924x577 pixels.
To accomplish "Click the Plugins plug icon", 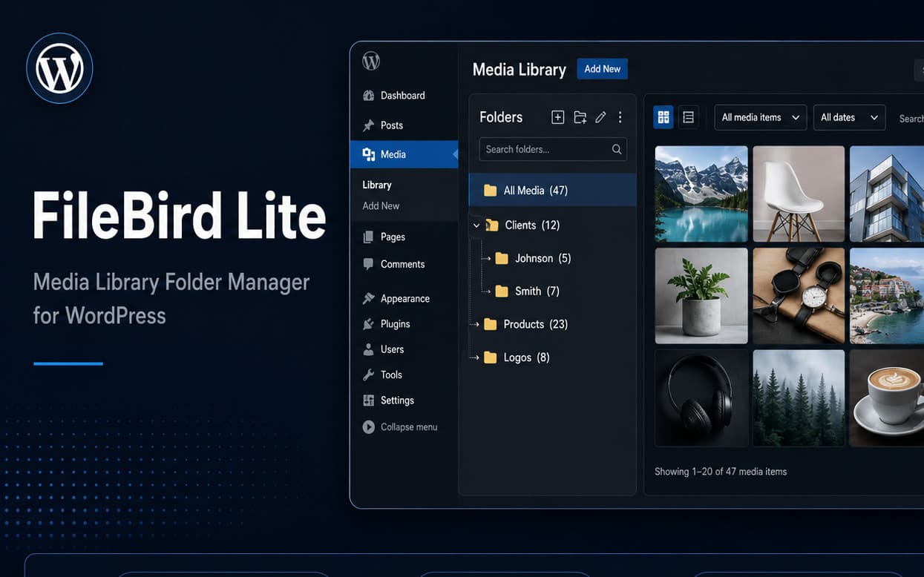I will click(x=368, y=324).
